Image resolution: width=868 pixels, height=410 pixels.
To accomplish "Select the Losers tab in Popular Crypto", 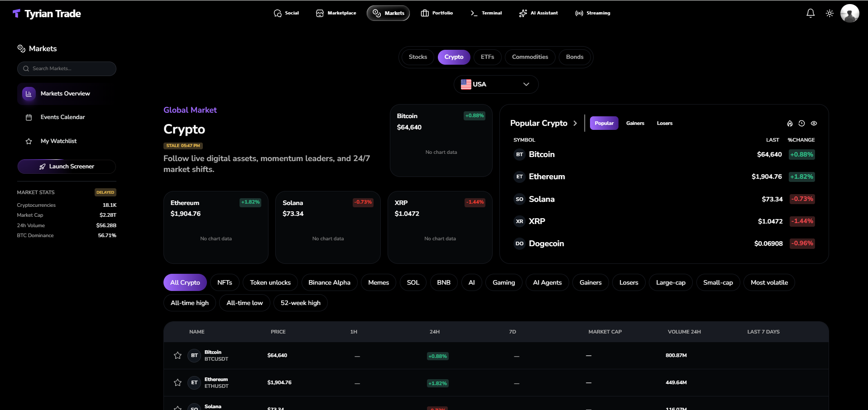I will coord(665,123).
